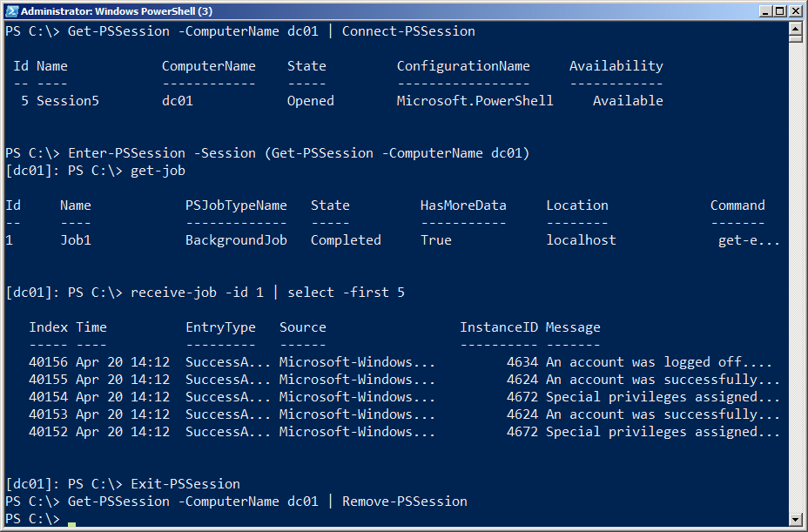The width and height of the screenshot is (808, 532).
Task: Click the 'Opened' session state value
Action: coord(310,101)
